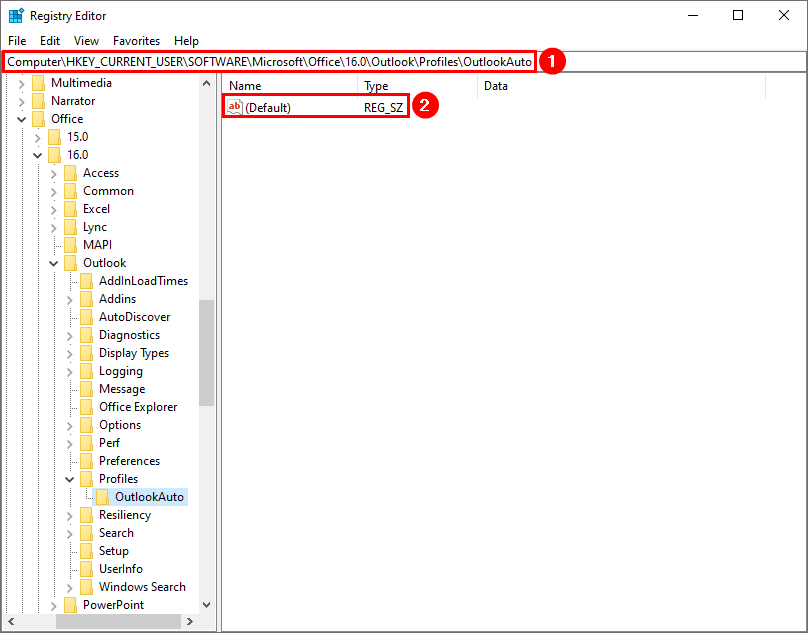Click the OutlookAuto folder icon
The height and width of the screenshot is (633, 808).
pyautogui.click(x=102, y=497)
